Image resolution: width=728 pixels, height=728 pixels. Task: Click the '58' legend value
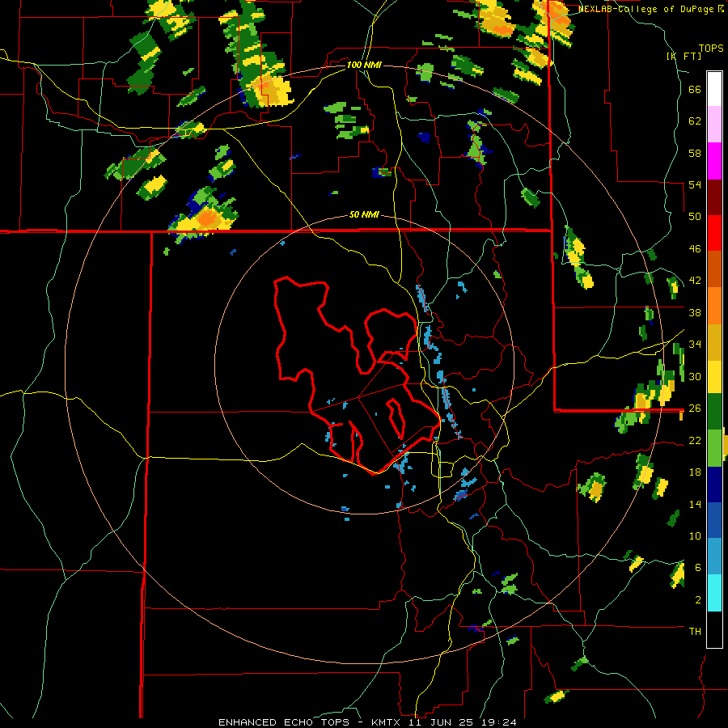tap(695, 153)
